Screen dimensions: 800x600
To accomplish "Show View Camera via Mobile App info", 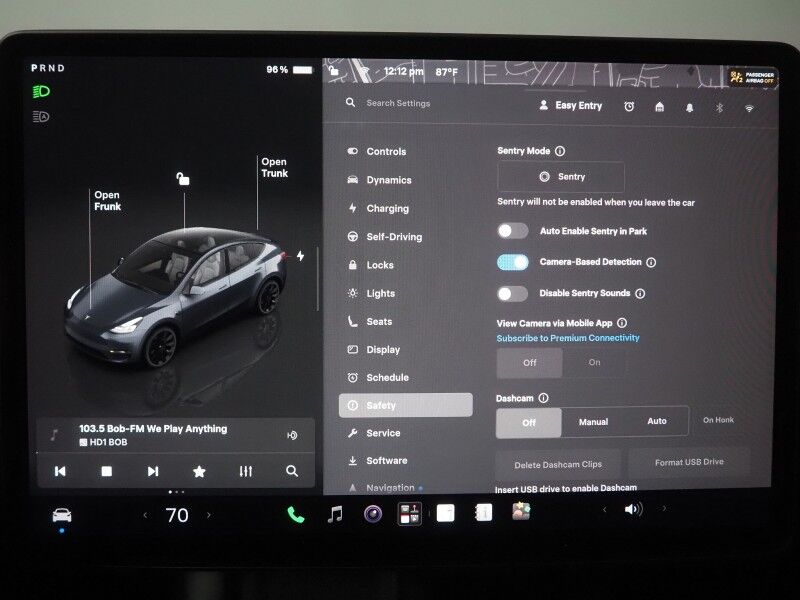I will tap(622, 322).
